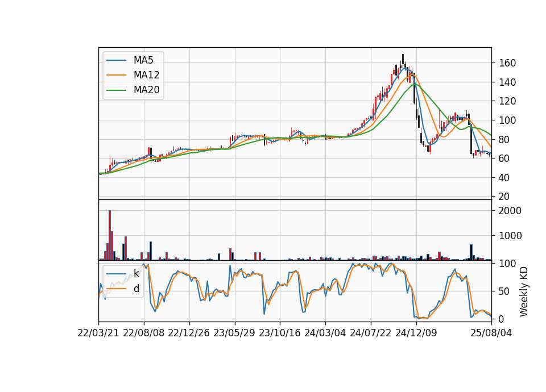Click the 140 price axis label

click(507, 82)
